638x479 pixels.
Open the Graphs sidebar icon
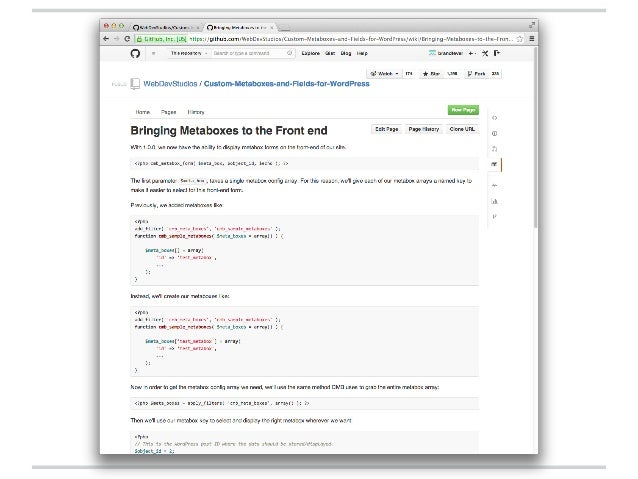494,201
